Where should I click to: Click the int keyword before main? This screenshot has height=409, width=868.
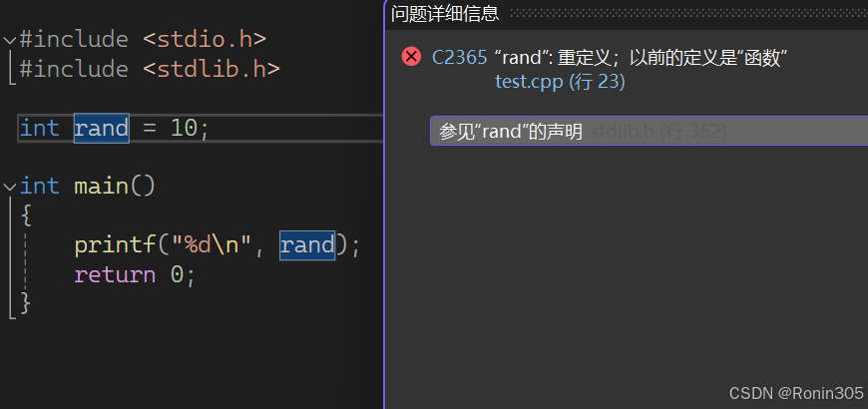tap(39, 186)
